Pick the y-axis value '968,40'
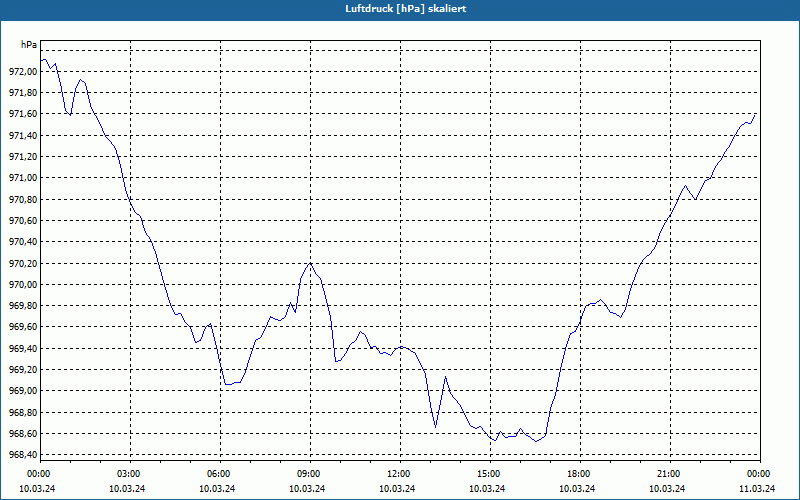Viewport: 800px width, 500px height. (x=23, y=455)
